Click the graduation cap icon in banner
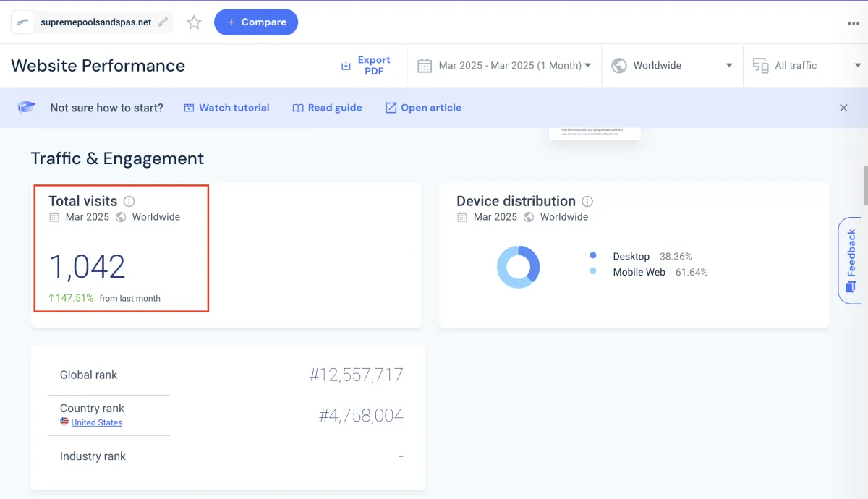 (x=27, y=107)
